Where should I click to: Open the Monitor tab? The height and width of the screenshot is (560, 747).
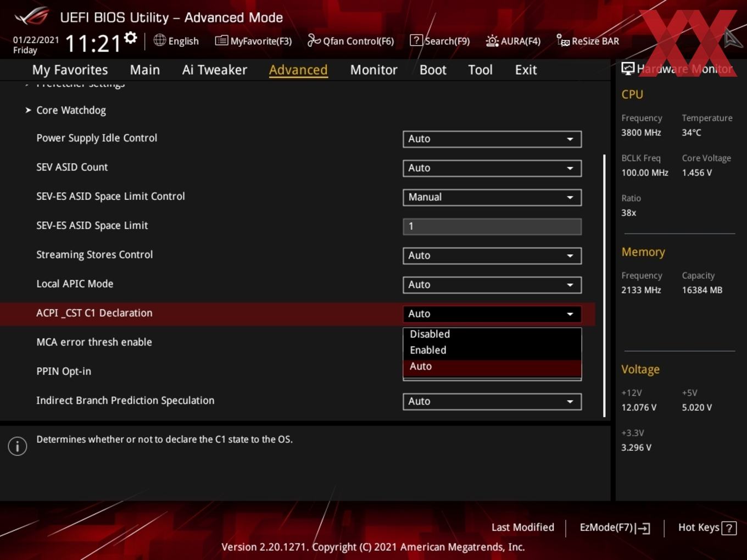(x=374, y=70)
